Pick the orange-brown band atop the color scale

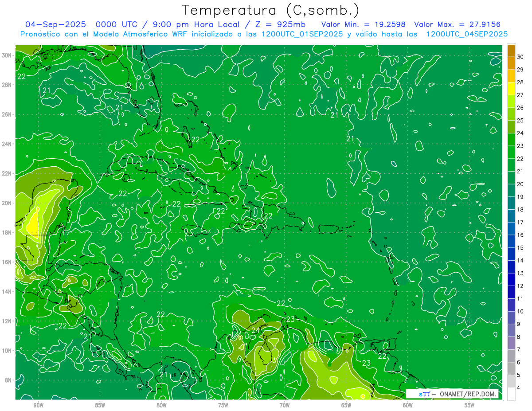(511, 50)
